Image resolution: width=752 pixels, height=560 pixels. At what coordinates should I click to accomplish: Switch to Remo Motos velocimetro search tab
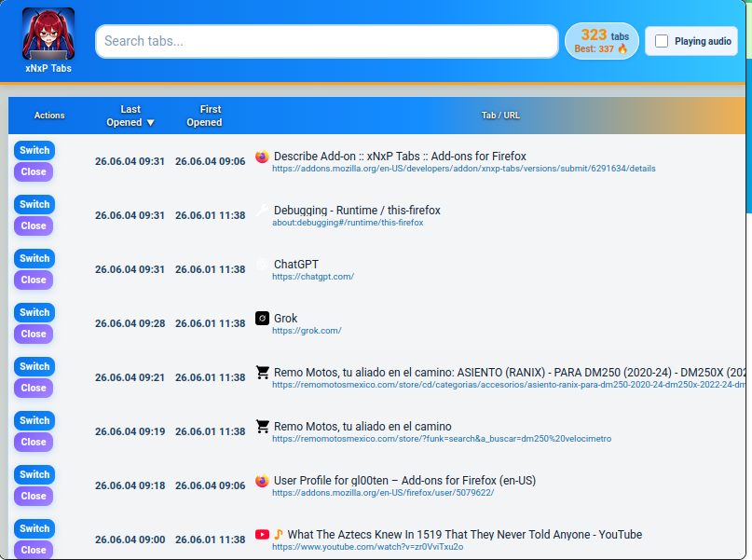(34, 420)
